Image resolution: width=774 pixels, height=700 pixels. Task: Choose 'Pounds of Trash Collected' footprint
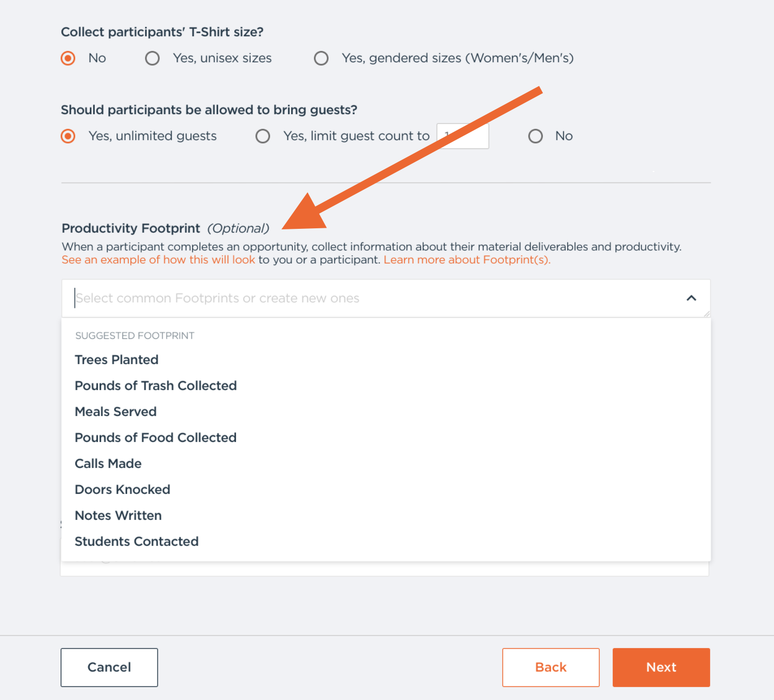pos(156,386)
